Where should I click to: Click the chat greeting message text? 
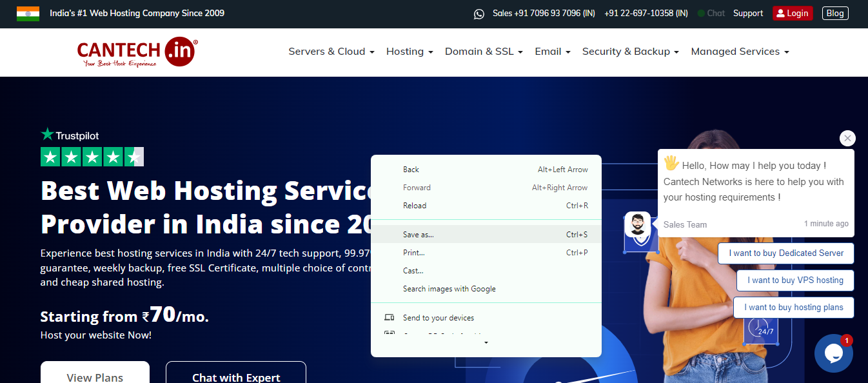[753, 181]
